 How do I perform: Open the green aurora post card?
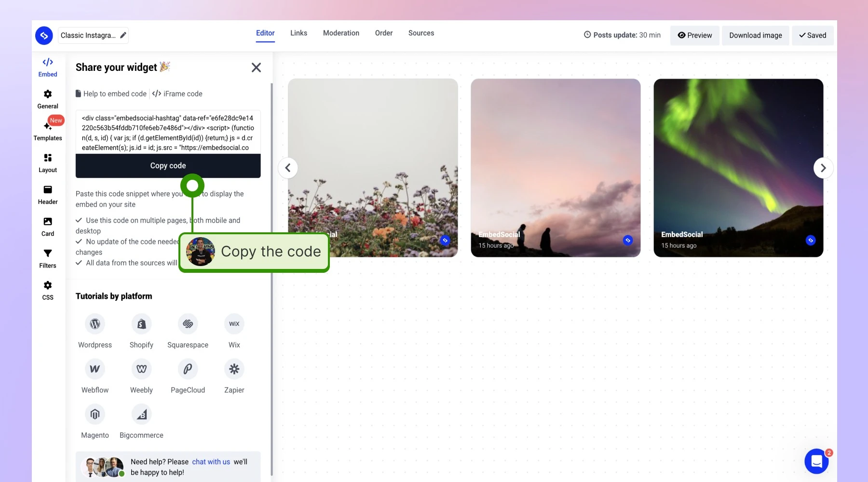[738, 168]
